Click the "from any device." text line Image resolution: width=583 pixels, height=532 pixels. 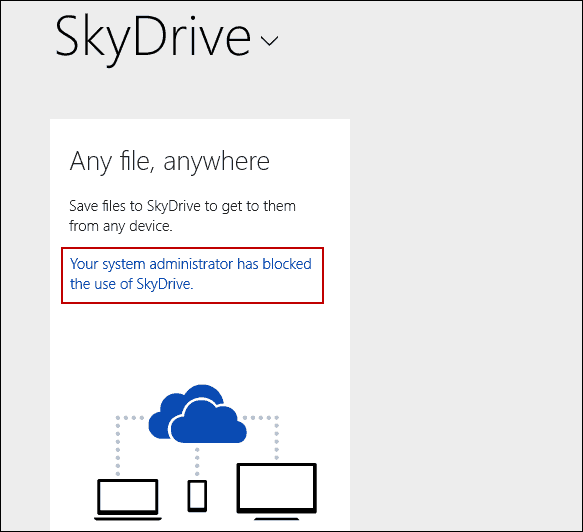[x=121, y=226]
